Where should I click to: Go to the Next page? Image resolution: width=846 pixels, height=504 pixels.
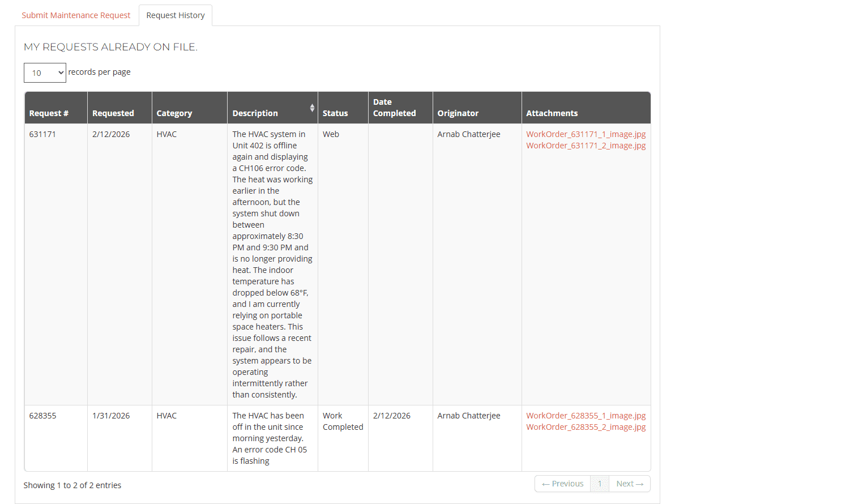tap(630, 484)
